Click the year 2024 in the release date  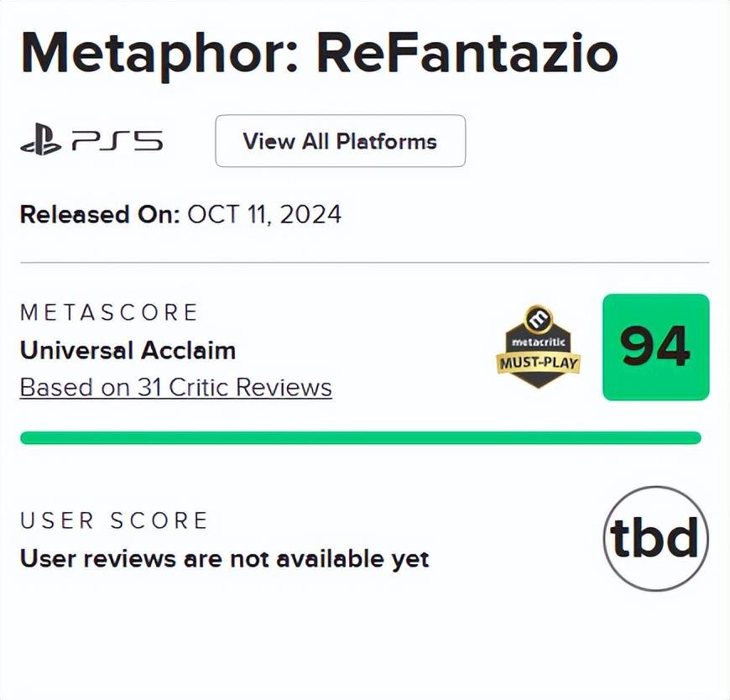310,214
